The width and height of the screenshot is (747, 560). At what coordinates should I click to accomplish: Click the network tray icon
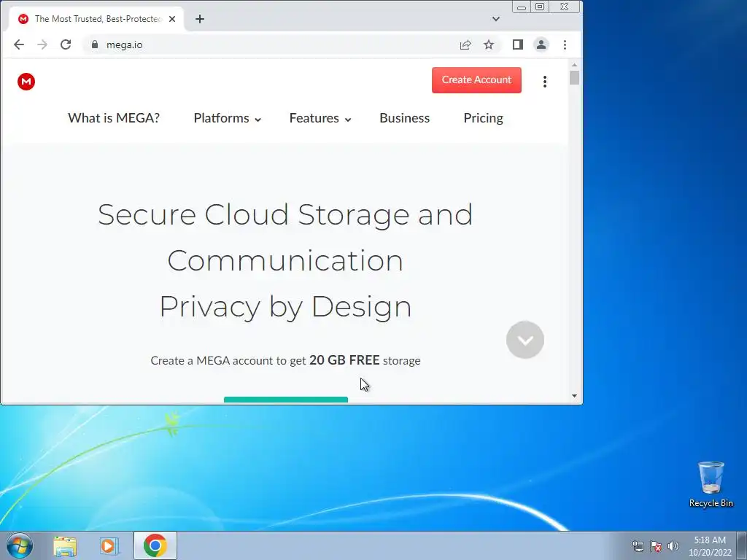point(638,546)
